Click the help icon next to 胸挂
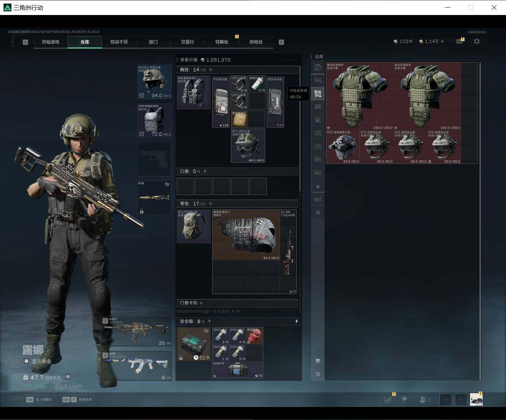506x420 pixels. coord(210,70)
